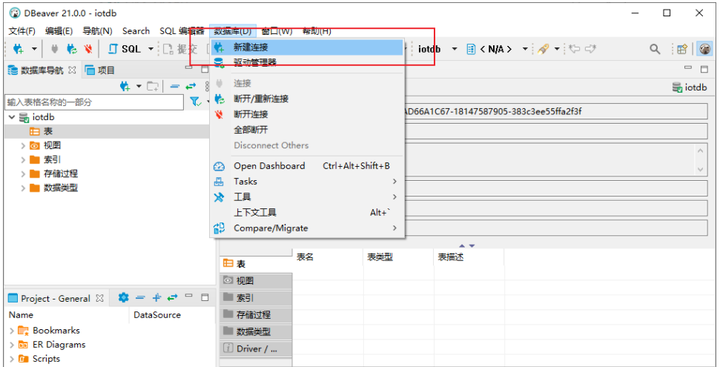Image resolution: width=720 pixels, height=367 pixels.
Task: Click the reconnect plug icon in main toolbar
Action: 72,49
